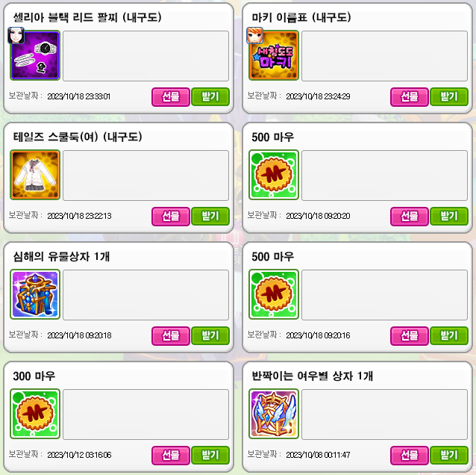Click the 300 마우 coin icon
Screen dimensions: 476x475
click(35, 414)
